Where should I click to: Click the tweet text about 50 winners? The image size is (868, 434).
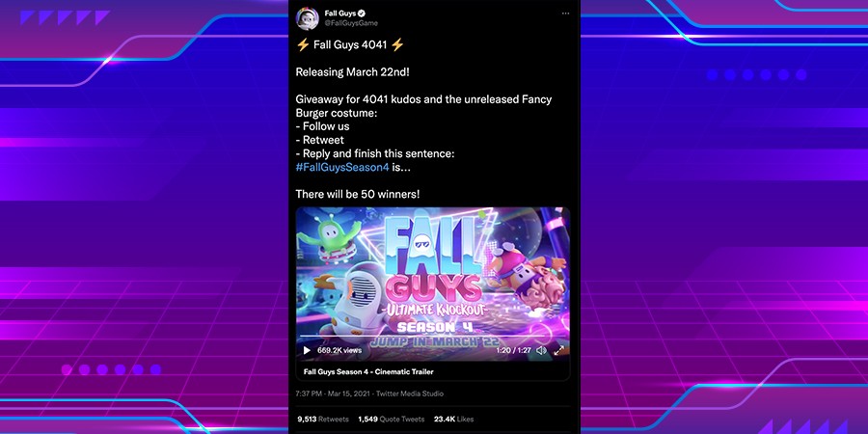click(x=358, y=194)
